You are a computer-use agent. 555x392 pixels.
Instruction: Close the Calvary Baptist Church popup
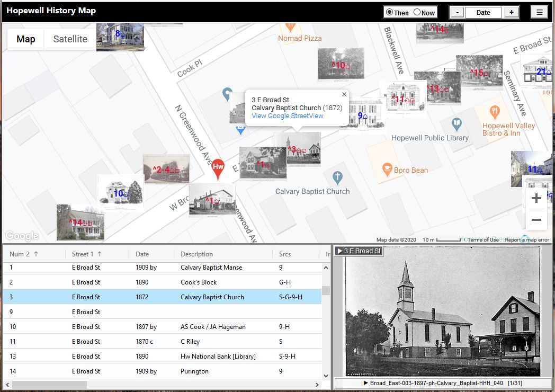click(344, 95)
